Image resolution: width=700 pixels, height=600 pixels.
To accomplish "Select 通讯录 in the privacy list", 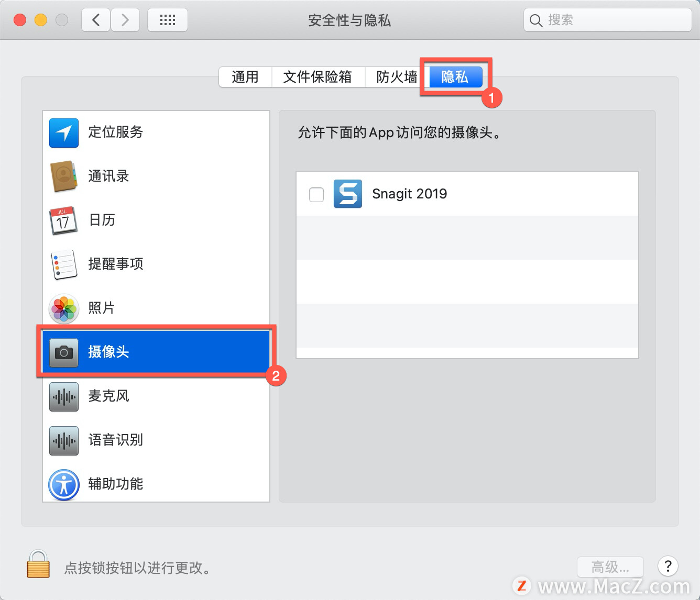I will click(x=156, y=176).
